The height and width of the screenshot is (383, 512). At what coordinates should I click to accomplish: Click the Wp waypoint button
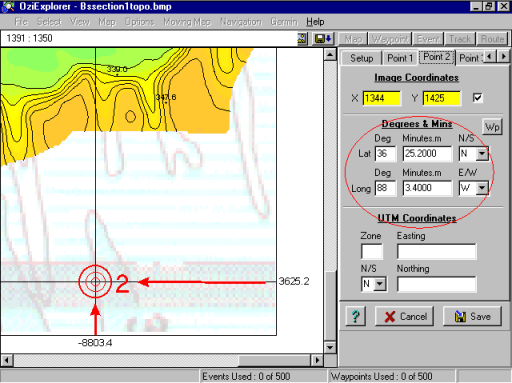(x=492, y=127)
